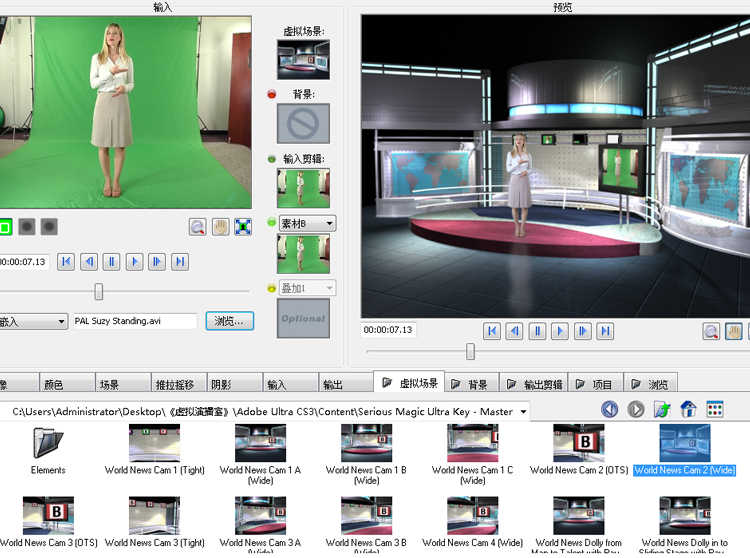750x558 pixels.
Task: Click the browser home folder icon
Action: pos(688,410)
